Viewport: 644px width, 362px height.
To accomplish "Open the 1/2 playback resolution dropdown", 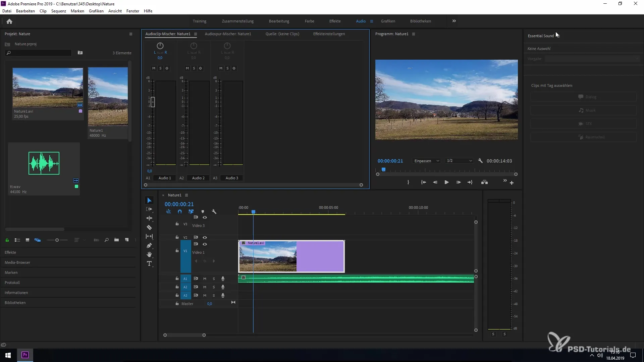I will tap(459, 161).
